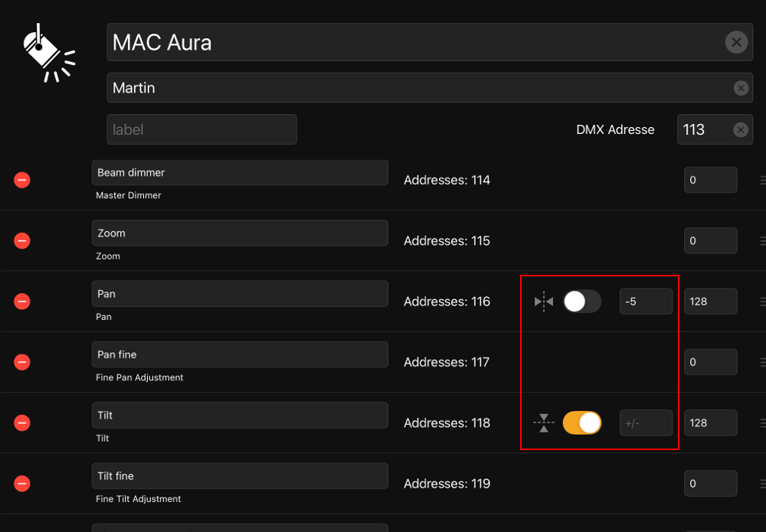Delete the Pan fine channel

tap(22, 362)
